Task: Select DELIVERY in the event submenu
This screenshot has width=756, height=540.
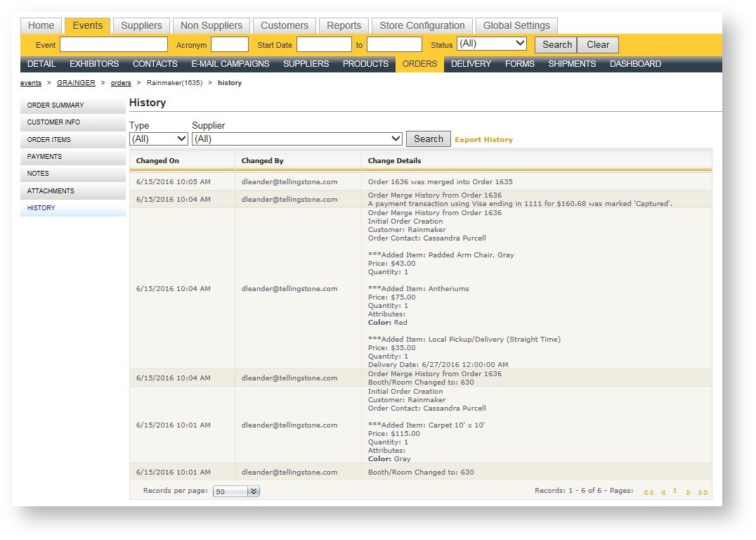Action: coord(471,64)
